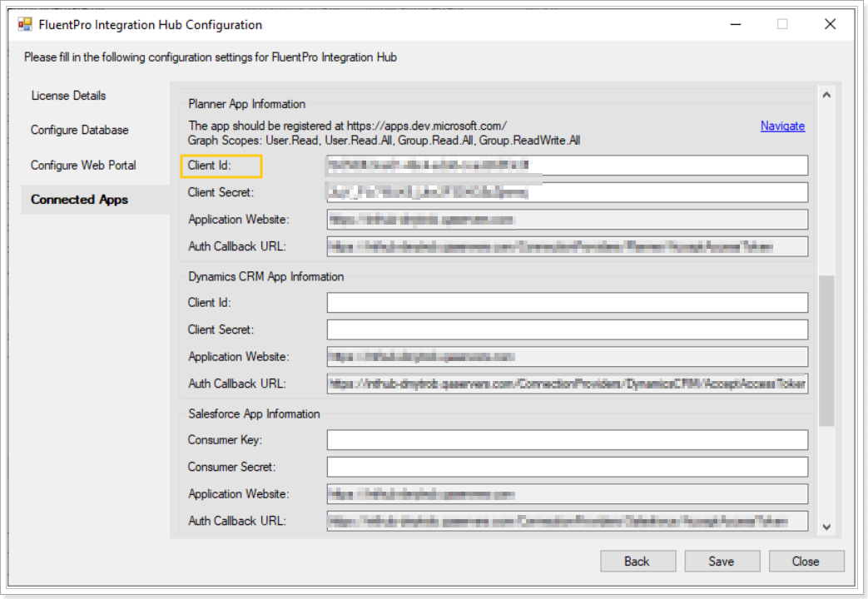This screenshot has height=599, width=868.
Task: Click Dynamics CRM Application Website field
Action: pos(567,357)
